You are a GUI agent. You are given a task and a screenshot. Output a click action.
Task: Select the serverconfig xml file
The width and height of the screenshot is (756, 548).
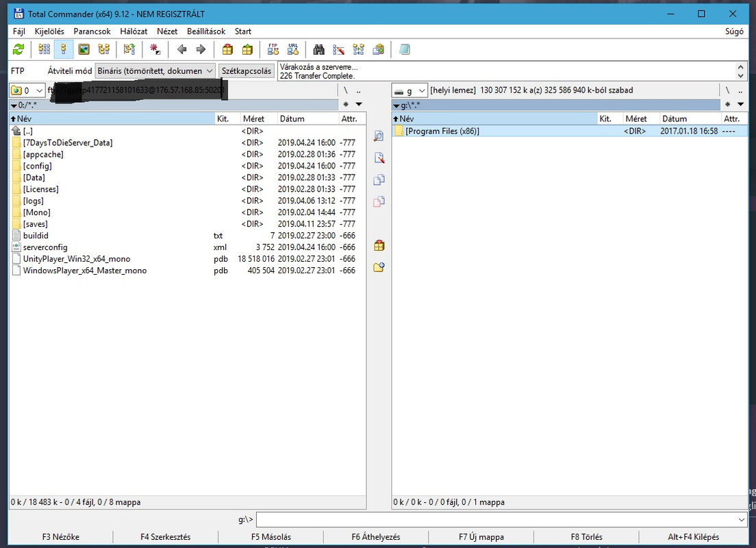(45, 247)
